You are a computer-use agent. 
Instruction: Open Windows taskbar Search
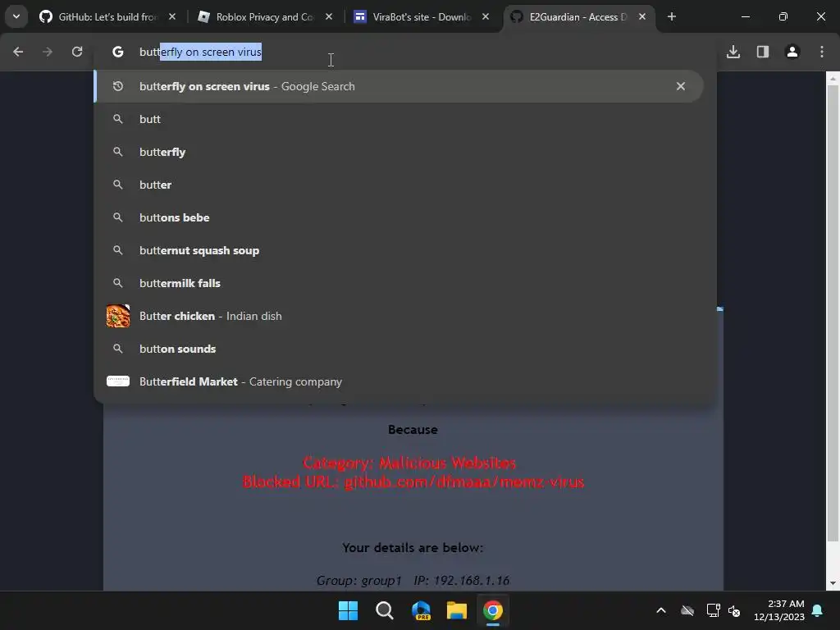click(384, 610)
